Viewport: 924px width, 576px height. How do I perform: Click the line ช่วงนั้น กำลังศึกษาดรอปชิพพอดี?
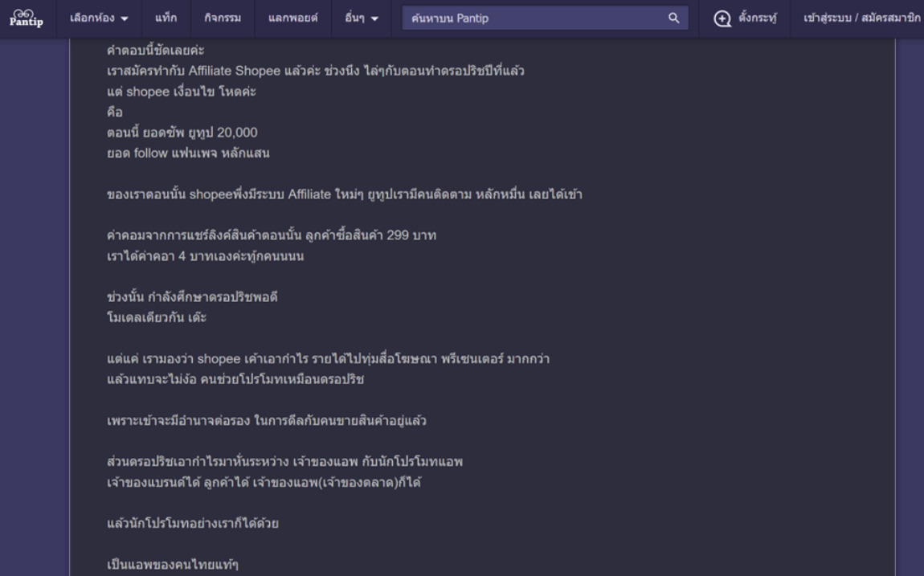[x=192, y=297]
